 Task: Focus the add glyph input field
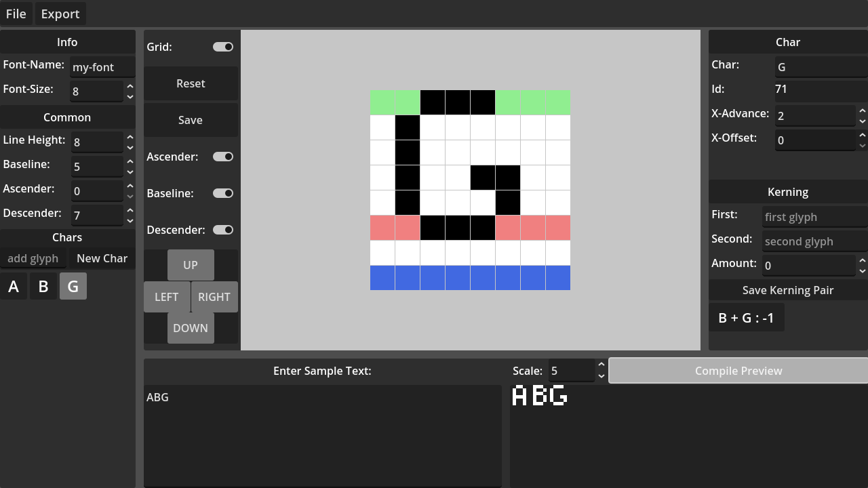click(33, 258)
